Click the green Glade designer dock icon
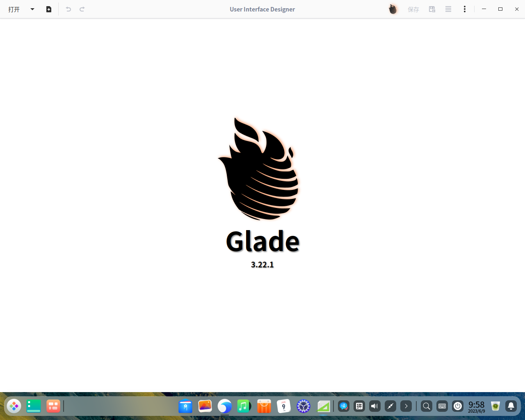Viewport: 525px width, 420px height. click(323, 406)
